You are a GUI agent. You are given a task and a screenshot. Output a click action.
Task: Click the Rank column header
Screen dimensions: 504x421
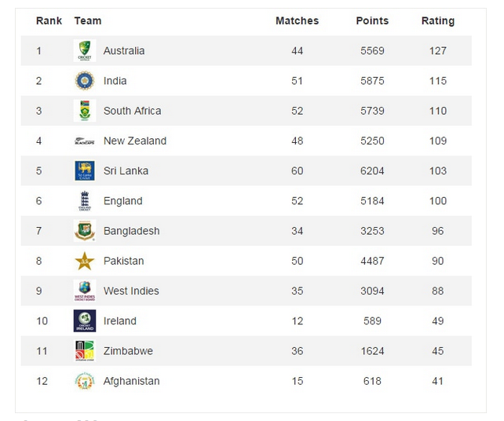[49, 21]
